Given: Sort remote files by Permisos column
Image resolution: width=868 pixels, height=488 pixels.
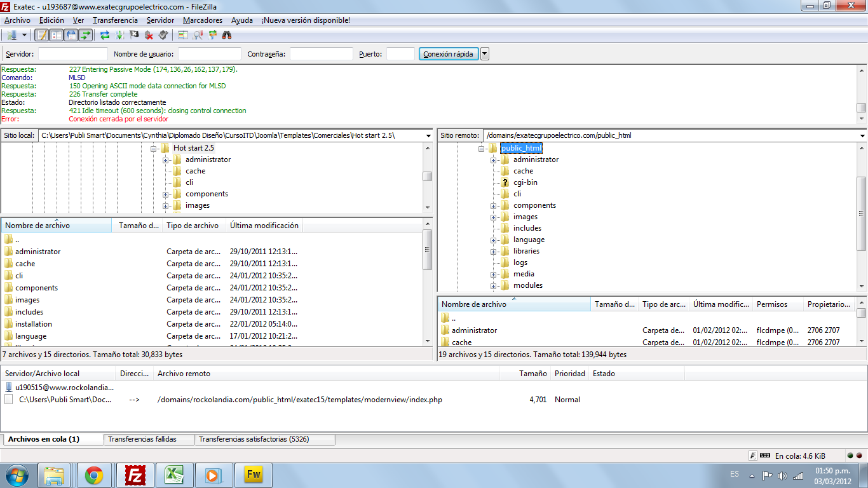Looking at the screenshot, I should pos(778,304).
